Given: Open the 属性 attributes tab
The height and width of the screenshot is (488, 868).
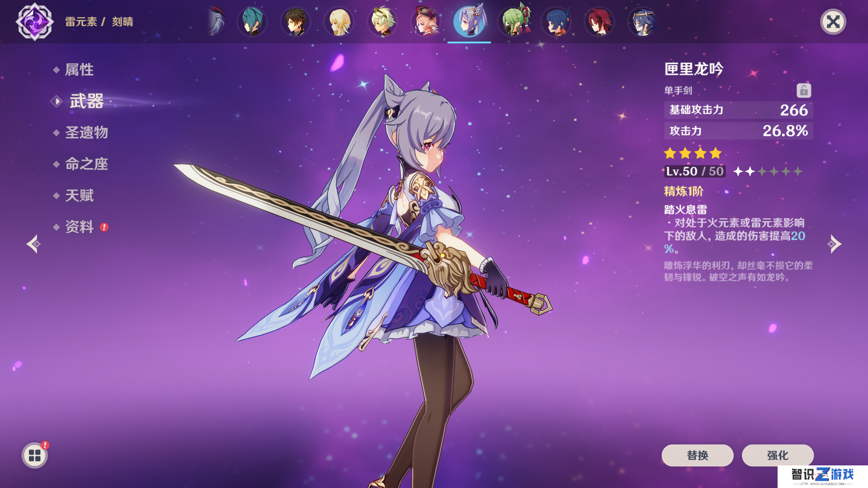Looking at the screenshot, I should coord(79,70).
